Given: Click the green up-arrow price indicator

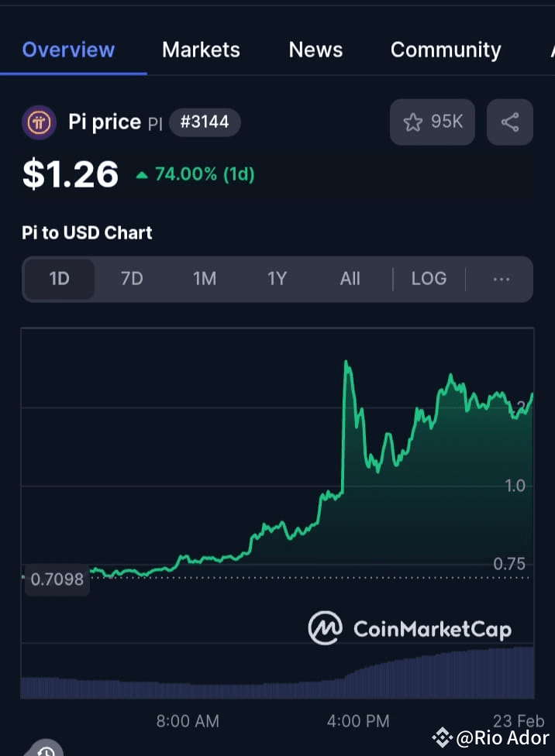Looking at the screenshot, I should (x=143, y=174).
